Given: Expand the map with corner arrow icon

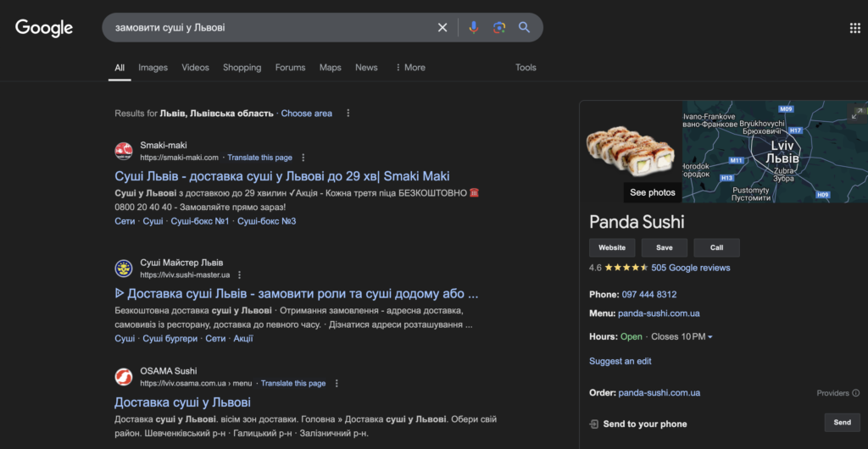Looking at the screenshot, I should click(858, 112).
